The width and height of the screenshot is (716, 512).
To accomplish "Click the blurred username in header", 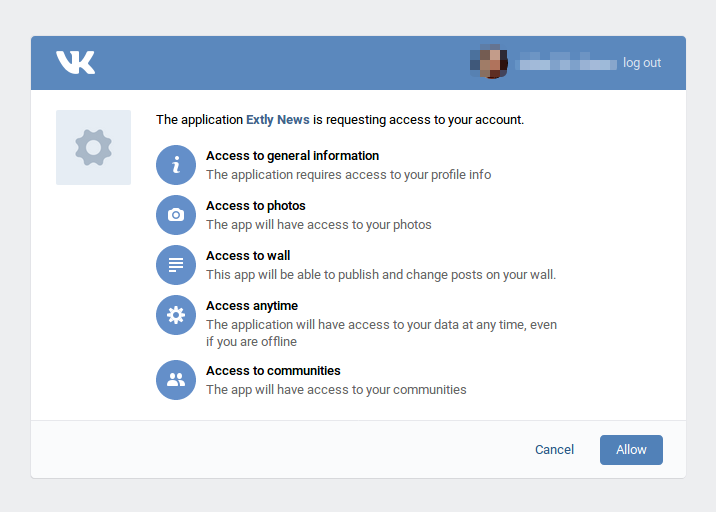I will [x=566, y=63].
